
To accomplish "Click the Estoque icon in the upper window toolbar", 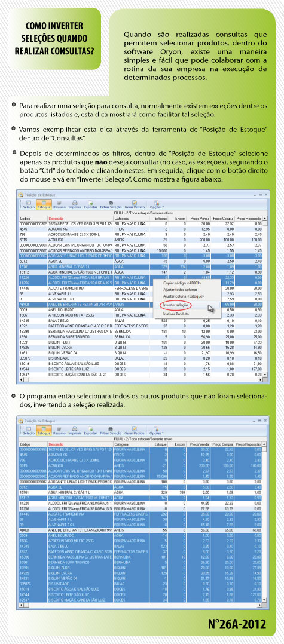I will tap(44, 204).
